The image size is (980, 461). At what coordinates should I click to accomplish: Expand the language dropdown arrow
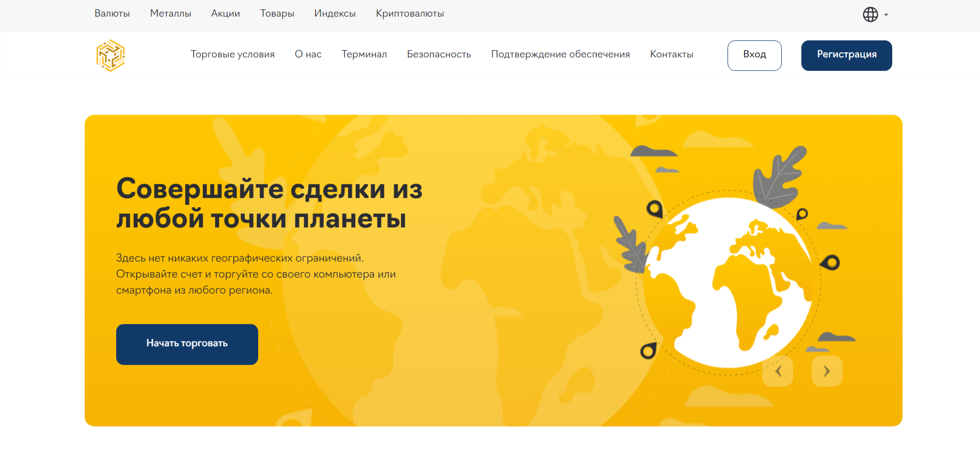point(886,15)
